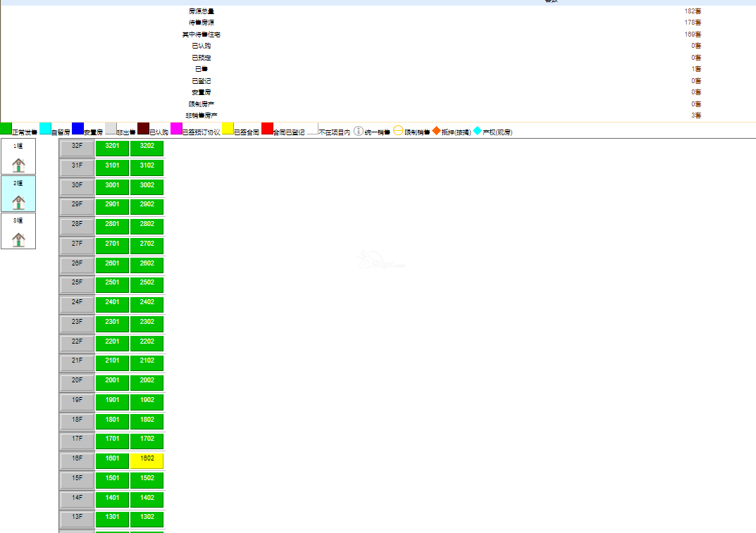Click the blue 安置房 legend swatch

click(78, 129)
